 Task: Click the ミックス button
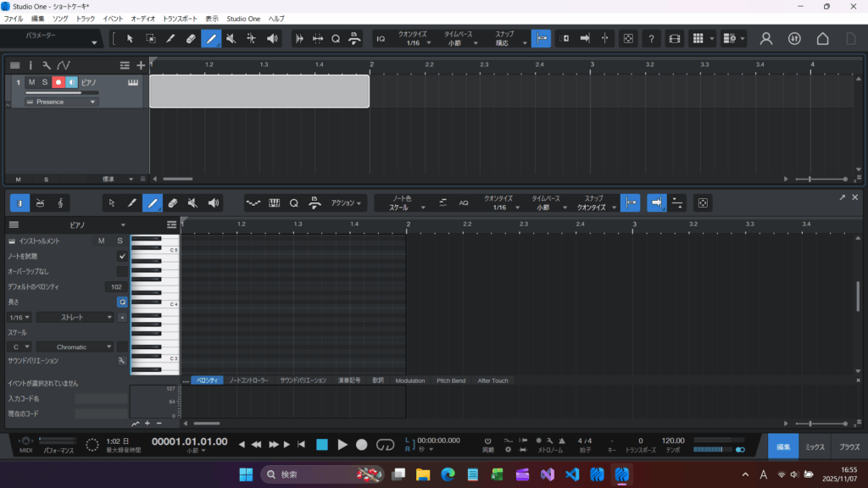[x=815, y=446]
